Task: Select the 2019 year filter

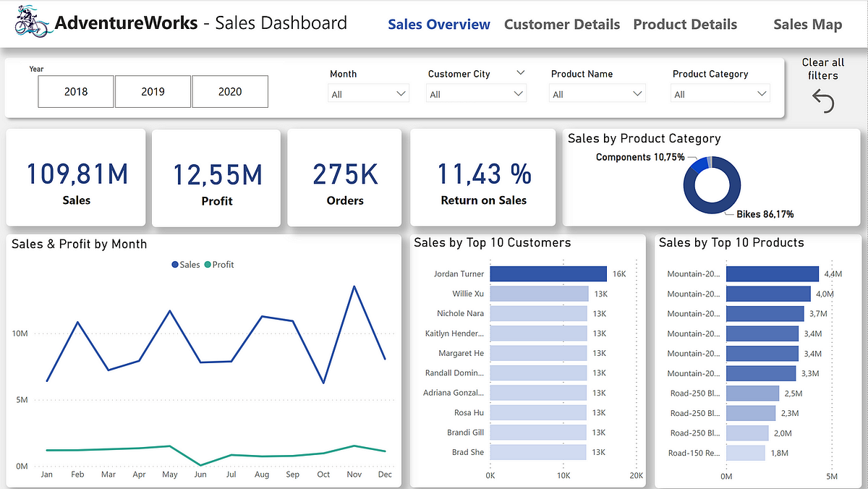Action: (153, 91)
